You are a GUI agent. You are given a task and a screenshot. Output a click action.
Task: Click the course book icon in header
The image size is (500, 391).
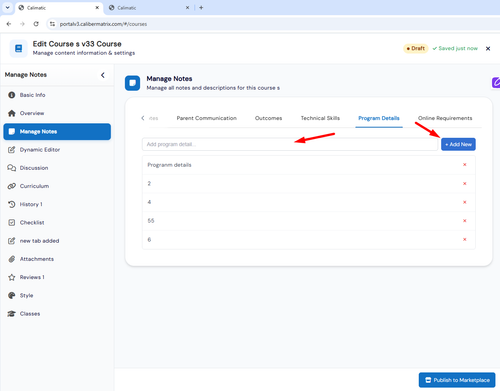[x=19, y=49]
